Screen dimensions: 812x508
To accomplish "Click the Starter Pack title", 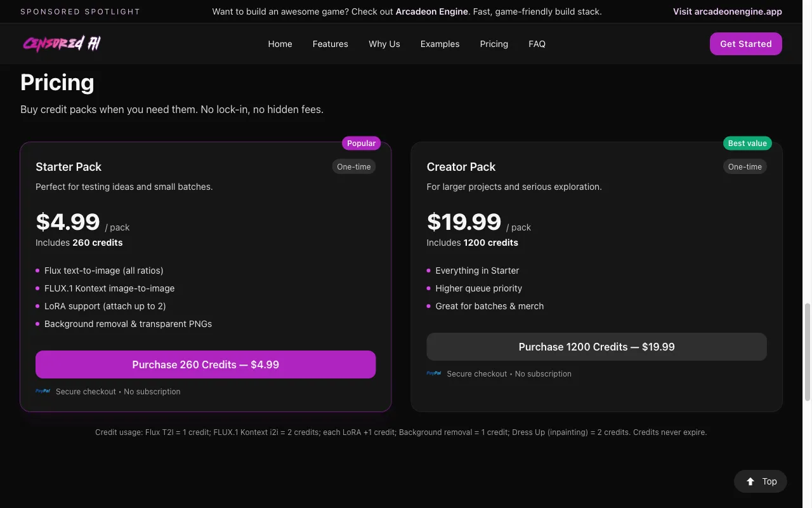I will tap(69, 167).
